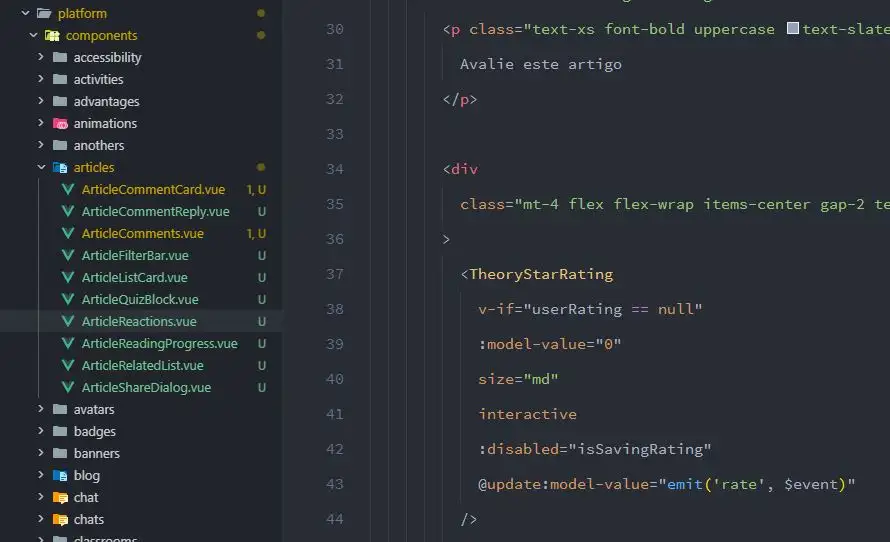This screenshot has height=542, width=890.
Task: Open ArticleShareDialog.vue file
Action: 146,388
